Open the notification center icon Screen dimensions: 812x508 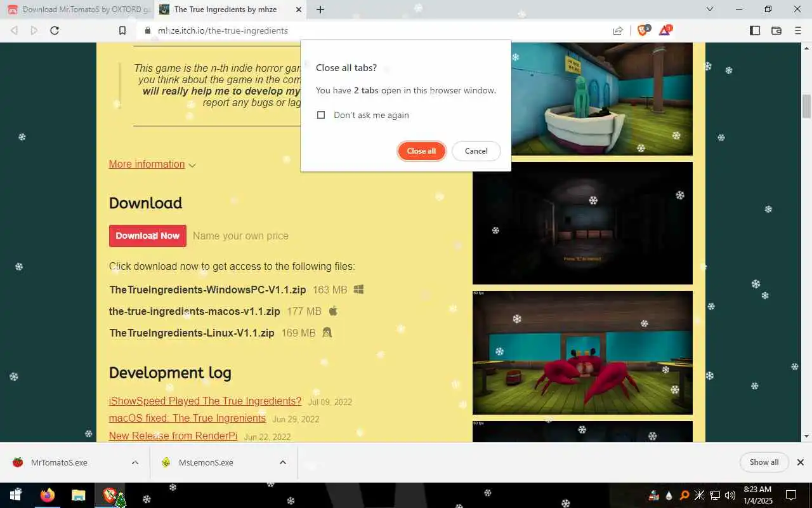[791, 495]
